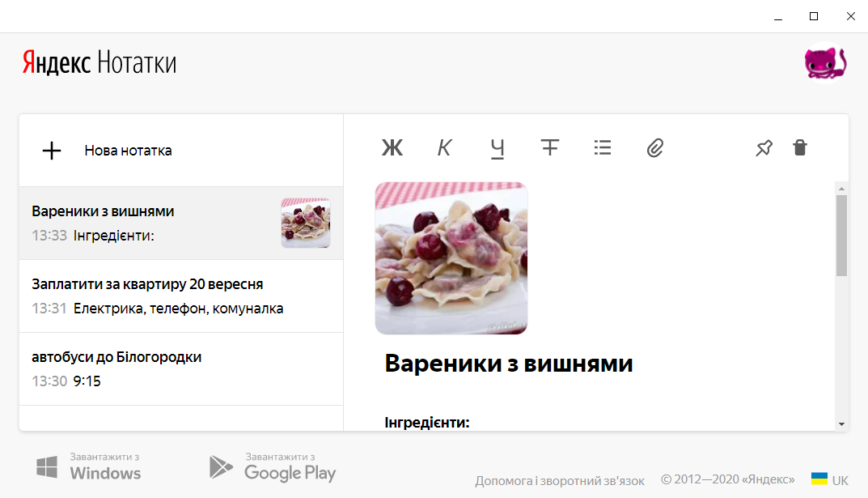Click the Електрика, телефон, комуналка preview text

(178, 309)
